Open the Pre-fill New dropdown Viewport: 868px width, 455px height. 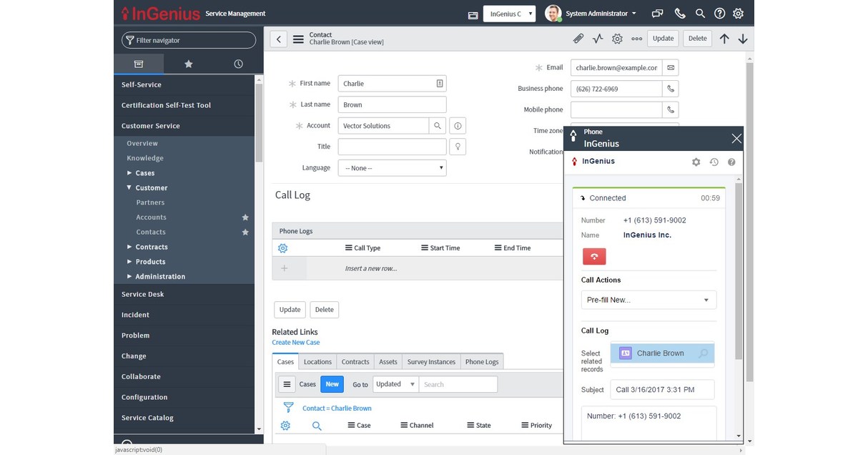pos(648,300)
